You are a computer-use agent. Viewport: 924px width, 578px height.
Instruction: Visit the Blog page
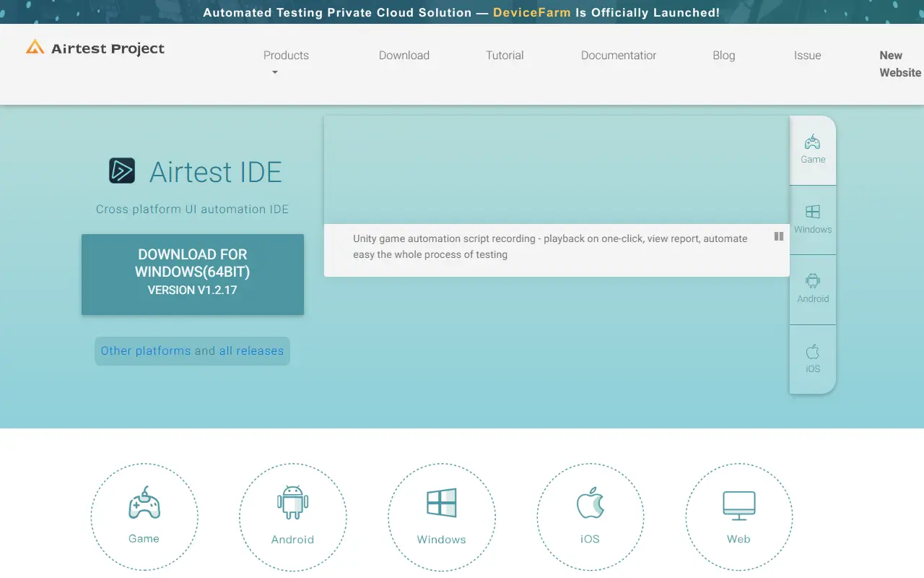tap(724, 56)
